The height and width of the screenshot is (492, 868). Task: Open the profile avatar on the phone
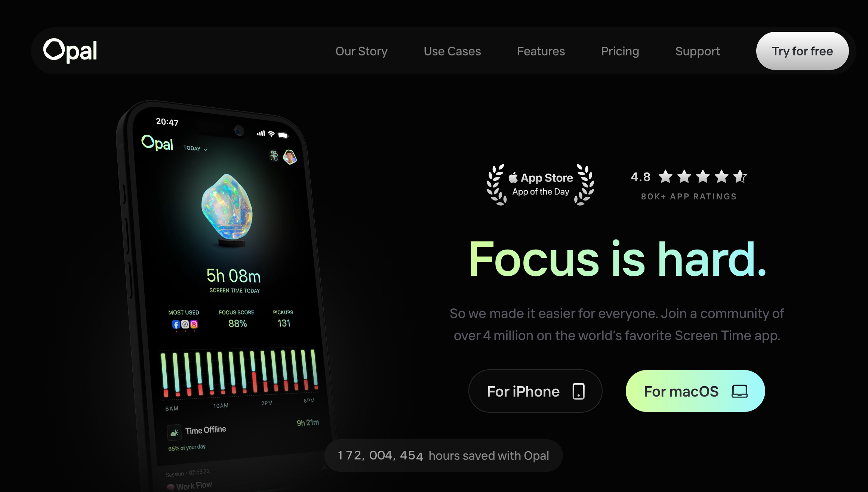tap(290, 157)
